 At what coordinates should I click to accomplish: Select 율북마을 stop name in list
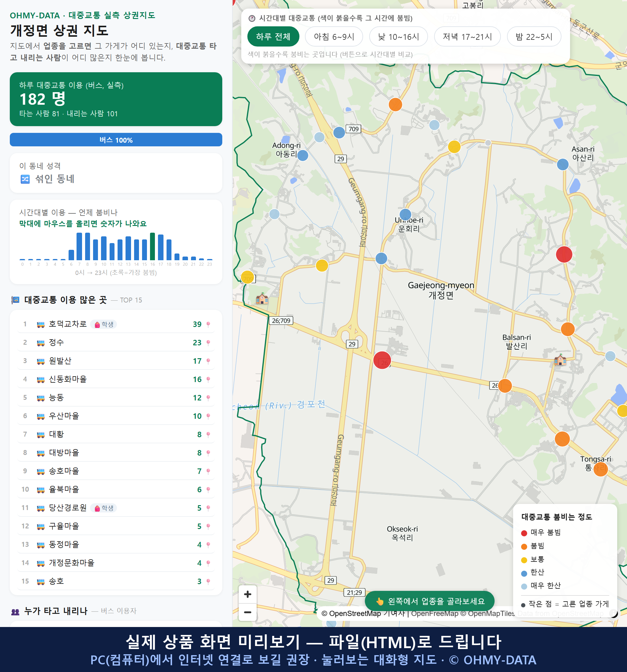coord(64,490)
